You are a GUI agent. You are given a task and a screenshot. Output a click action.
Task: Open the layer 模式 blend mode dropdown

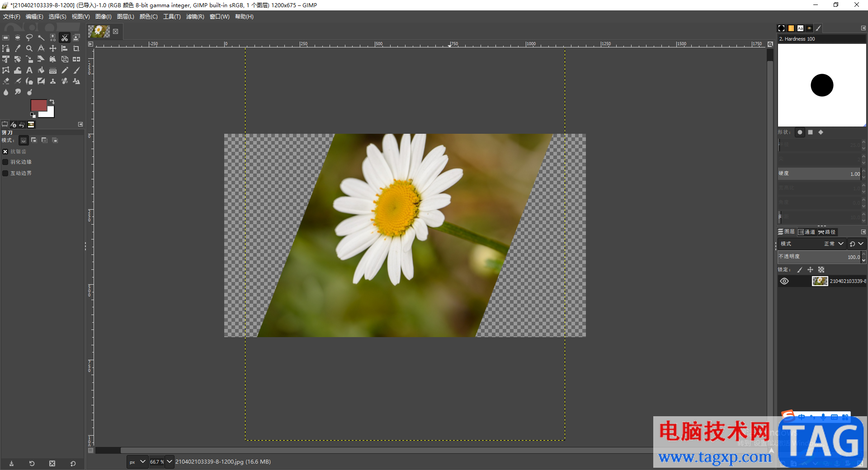(x=834, y=244)
